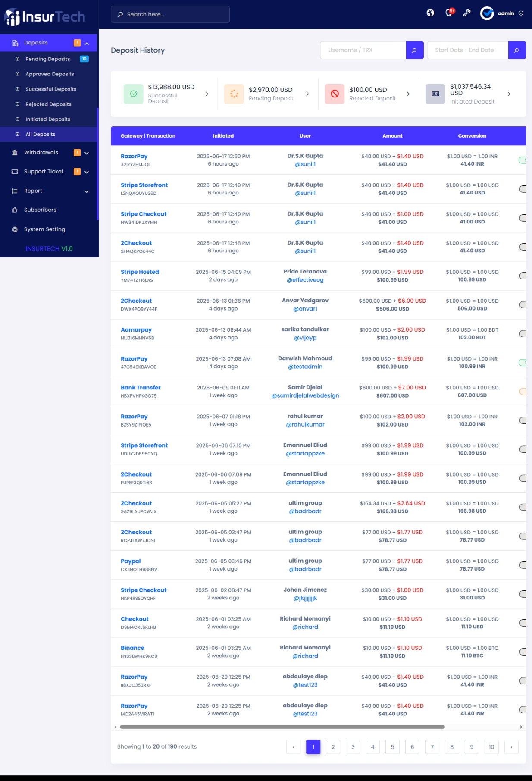Click the Deposits sidebar icon
The width and height of the screenshot is (532, 781).
[x=15, y=43]
